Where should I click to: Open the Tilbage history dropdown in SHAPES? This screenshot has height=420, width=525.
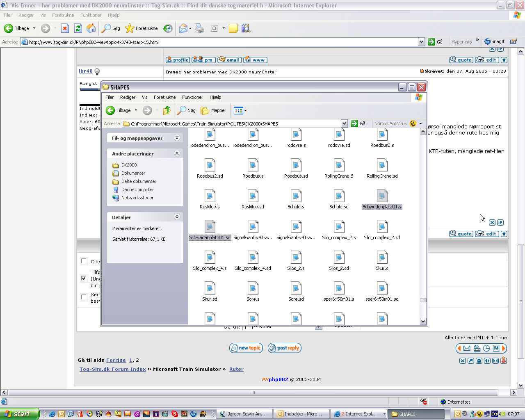(x=136, y=110)
